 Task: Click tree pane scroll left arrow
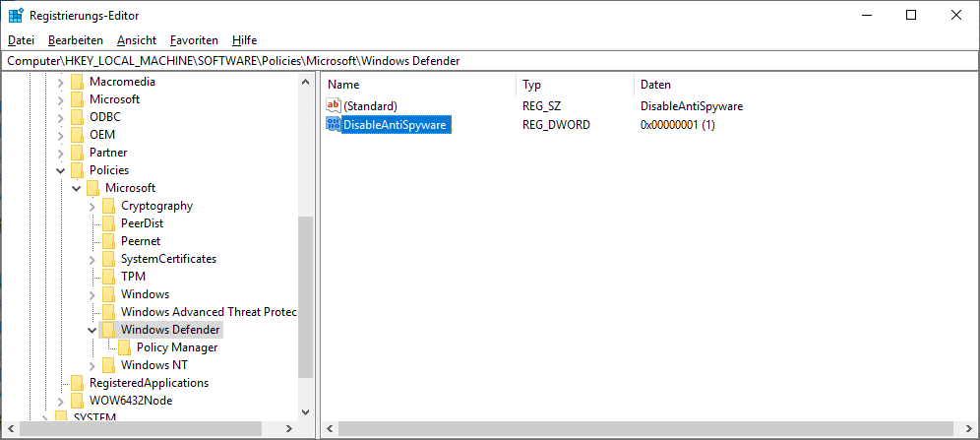10,429
